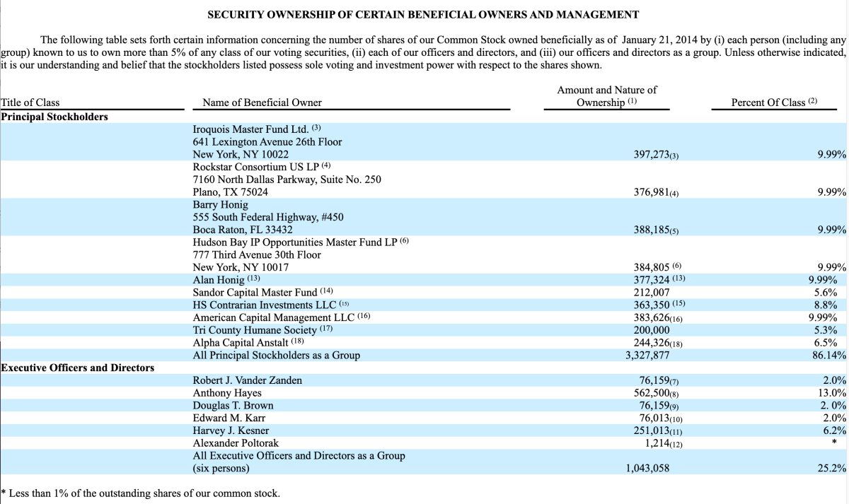Click 'Hudson Bay IP Opportunities Master Fund LP'
The image size is (849, 504).
(x=295, y=242)
